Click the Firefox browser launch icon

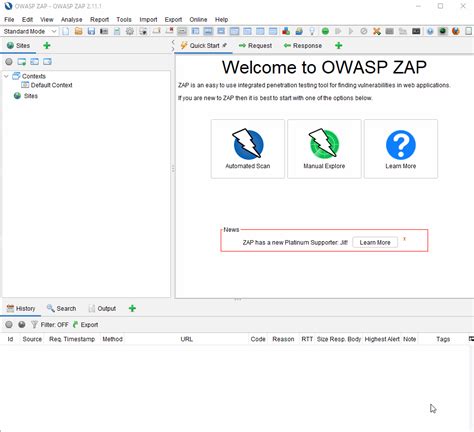tap(456, 31)
